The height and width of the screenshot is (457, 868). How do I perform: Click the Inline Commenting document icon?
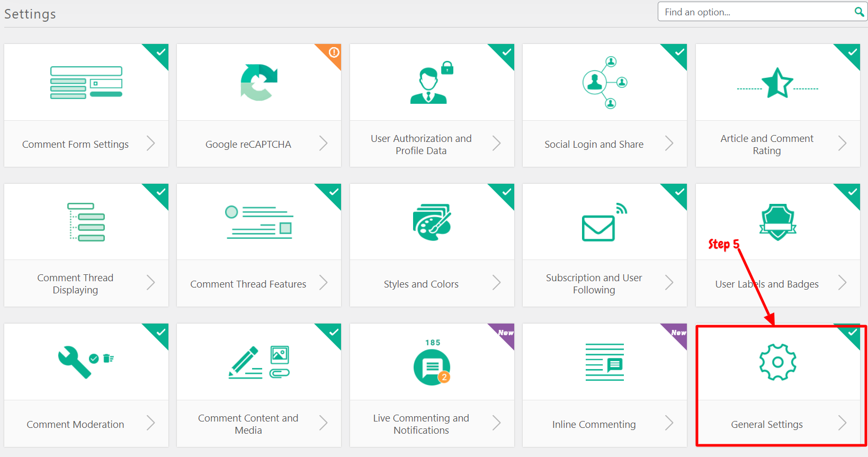[605, 362]
